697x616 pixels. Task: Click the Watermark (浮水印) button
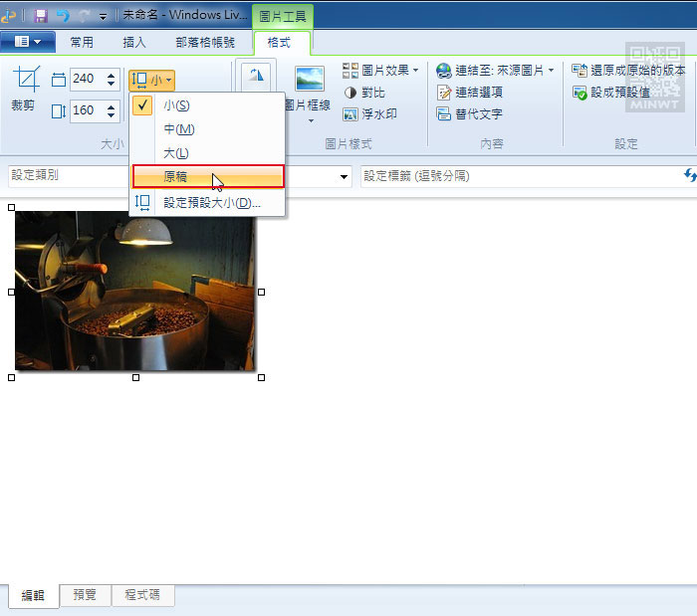(369, 114)
